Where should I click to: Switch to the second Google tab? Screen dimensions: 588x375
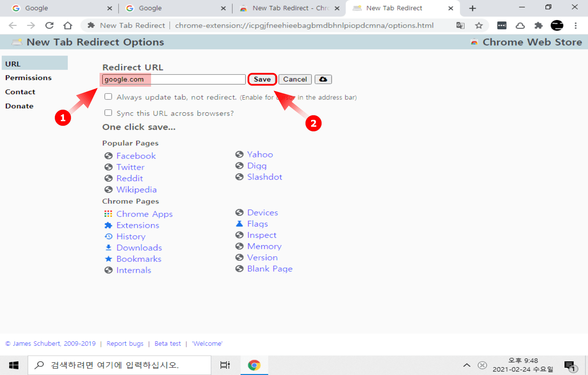176,8
